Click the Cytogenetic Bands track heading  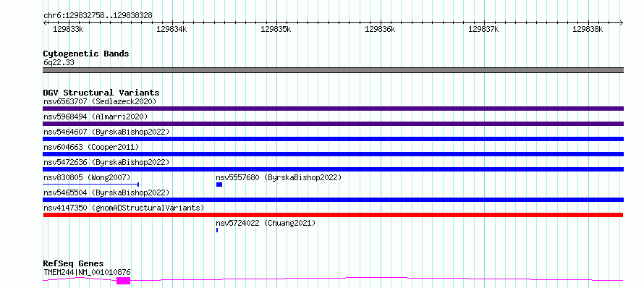pos(86,54)
